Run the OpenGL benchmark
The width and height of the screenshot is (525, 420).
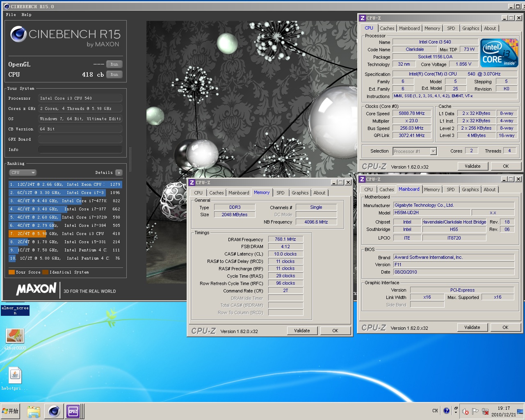[x=114, y=64]
